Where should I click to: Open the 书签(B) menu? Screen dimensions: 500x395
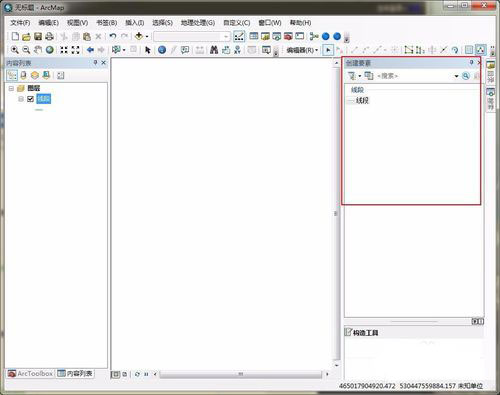point(107,23)
